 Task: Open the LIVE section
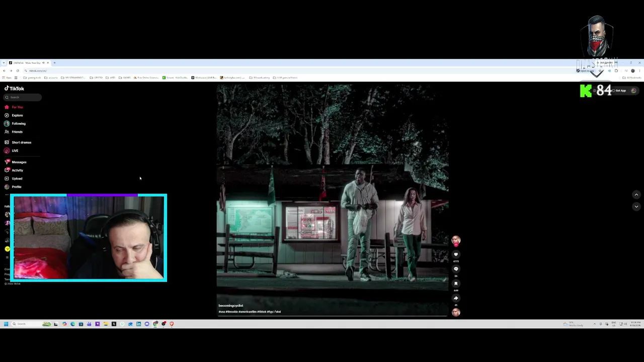click(15, 151)
